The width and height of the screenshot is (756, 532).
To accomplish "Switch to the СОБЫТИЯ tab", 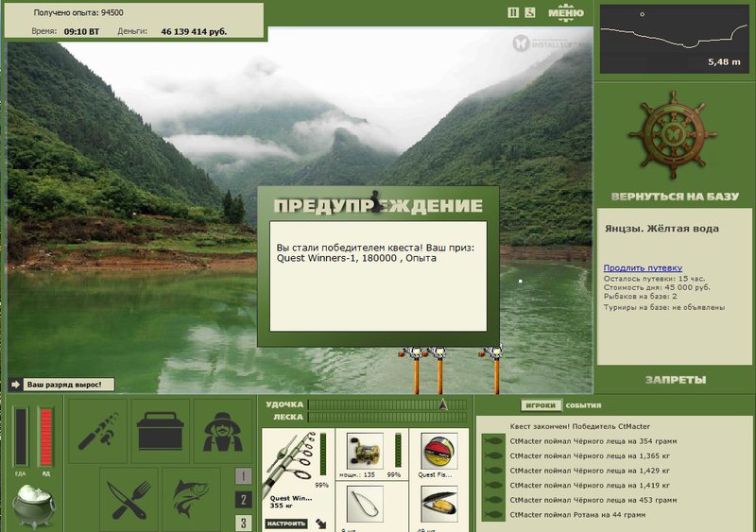I will pos(583,405).
